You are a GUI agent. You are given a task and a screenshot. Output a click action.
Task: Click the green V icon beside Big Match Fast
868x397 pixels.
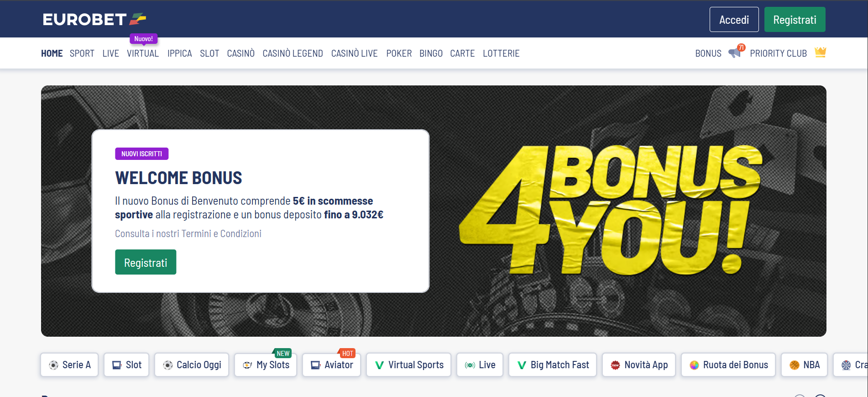click(x=522, y=365)
